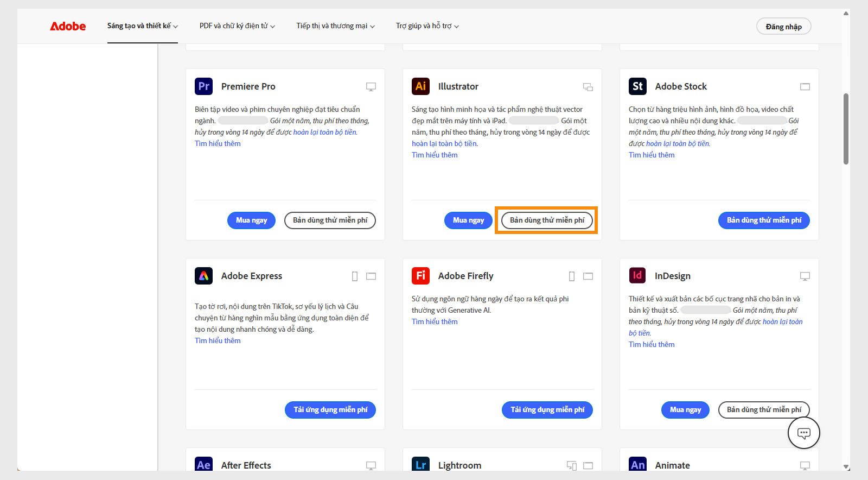Click the Premiere Pro app icon

(x=203, y=86)
